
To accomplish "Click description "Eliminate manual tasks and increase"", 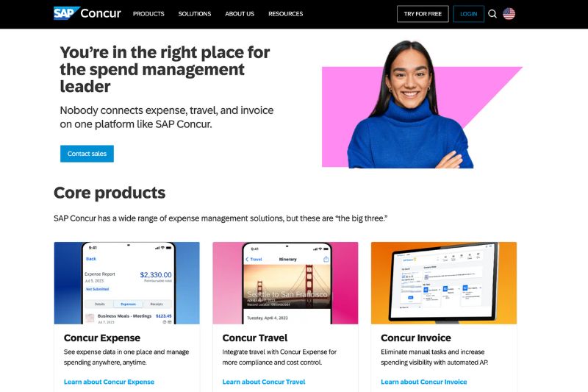I will click(x=434, y=357).
